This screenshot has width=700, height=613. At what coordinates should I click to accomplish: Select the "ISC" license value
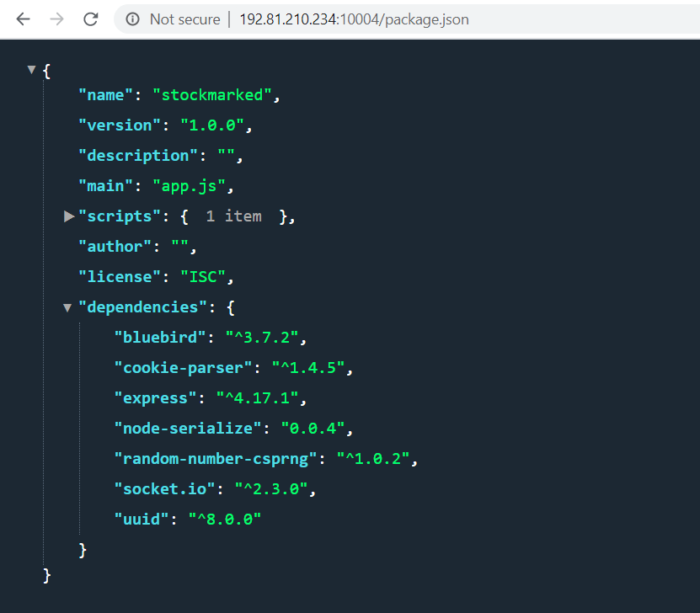[203, 277]
